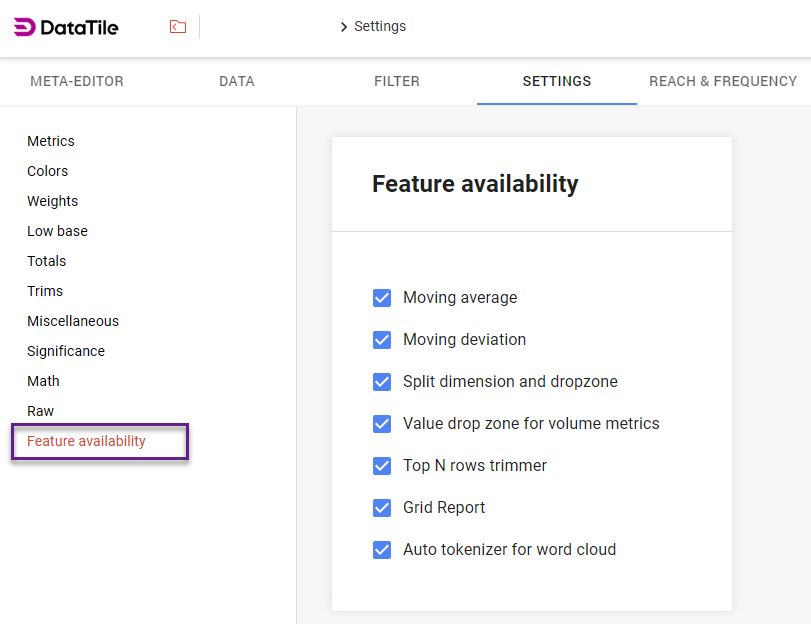Open the Metrics settings section
811x624 pixels.
pos(51,141)
